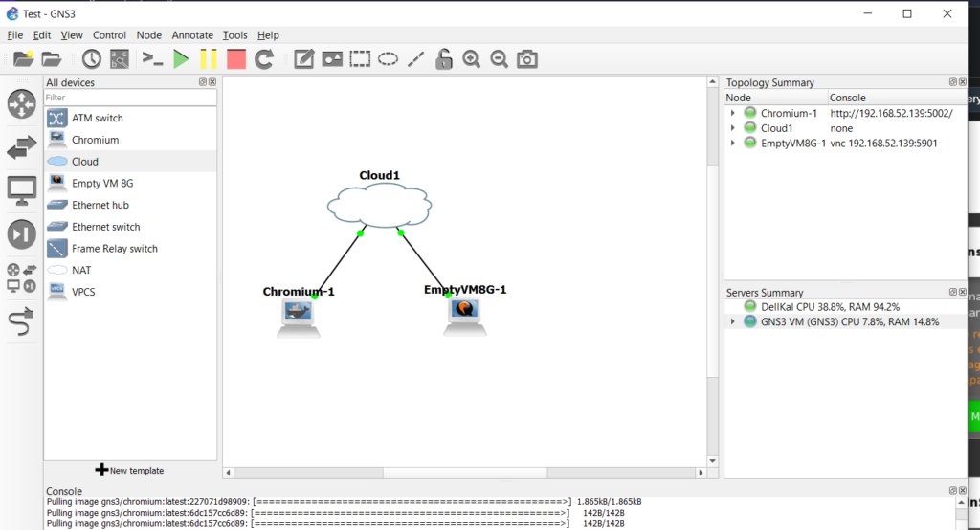Toggle show/hide interface labels icon
Viewport: 980px width, 530px height.
click(120, 59)
